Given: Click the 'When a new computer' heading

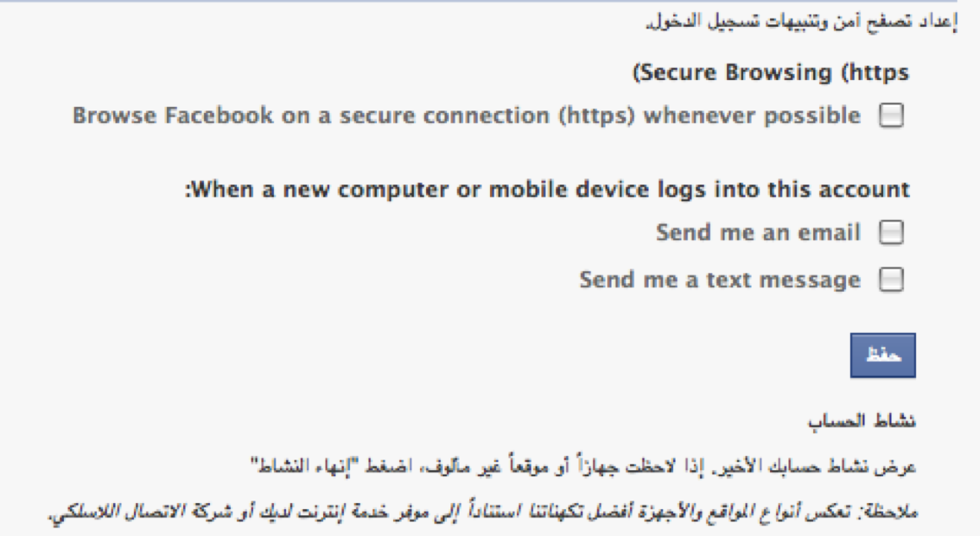Looking at the screenshot, I should (x=548, y=190).
